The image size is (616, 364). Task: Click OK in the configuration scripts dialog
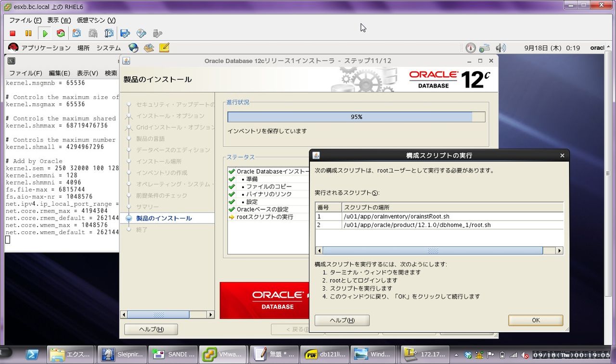tap(536, 320)
